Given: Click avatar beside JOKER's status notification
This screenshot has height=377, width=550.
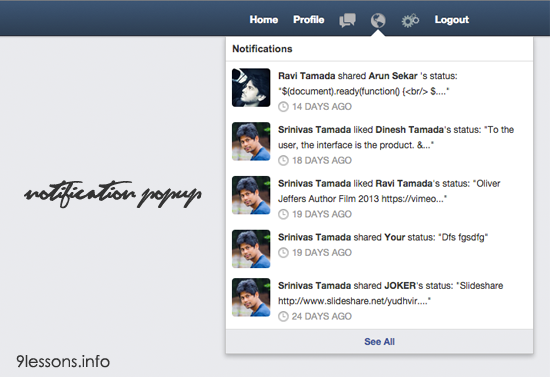Looking at the screenshot, I should click(251, 297).
